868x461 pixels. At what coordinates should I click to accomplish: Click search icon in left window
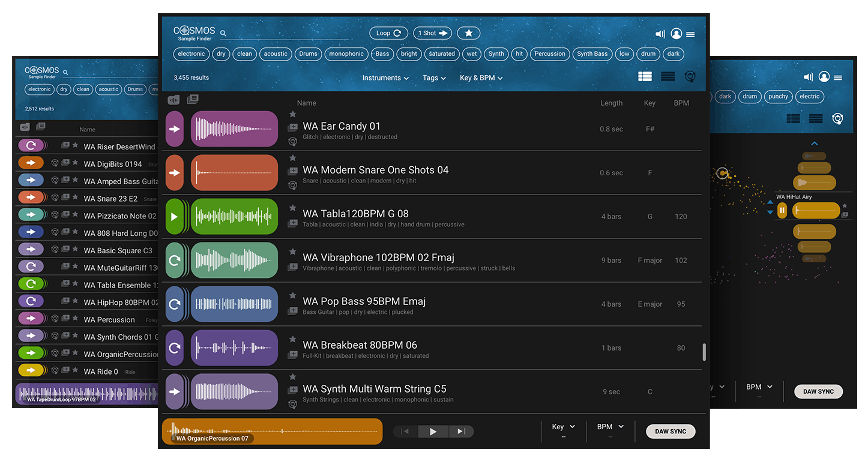coord(65,72)
